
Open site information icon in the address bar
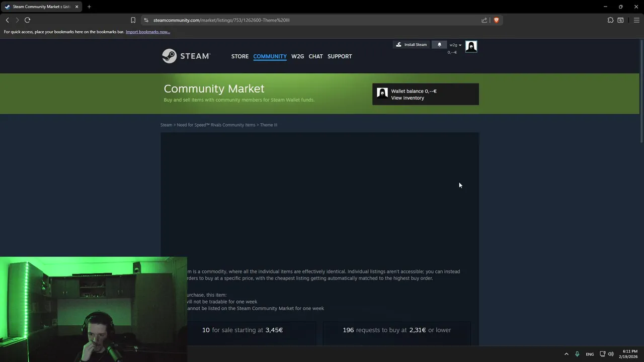146,20
